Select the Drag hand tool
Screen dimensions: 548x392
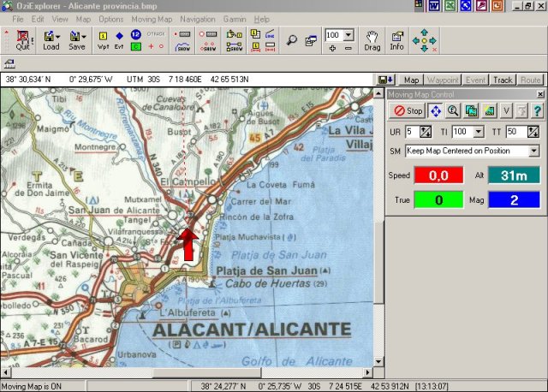[x=372, y=40]
